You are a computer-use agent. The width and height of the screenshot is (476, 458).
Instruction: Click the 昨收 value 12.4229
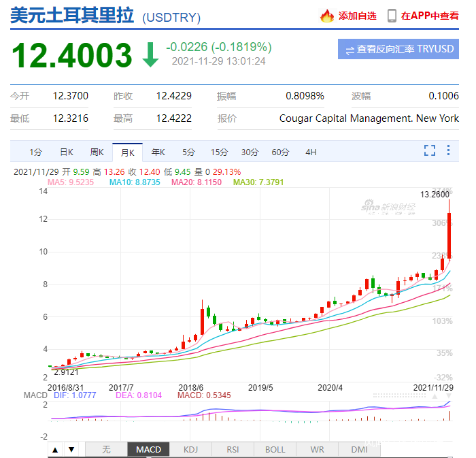tap(173, 96)
